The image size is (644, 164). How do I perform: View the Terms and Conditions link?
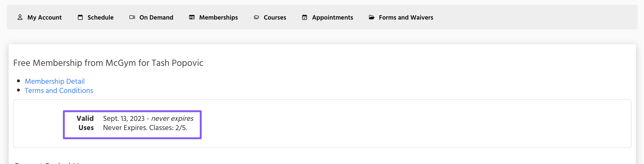pos(59,91)
